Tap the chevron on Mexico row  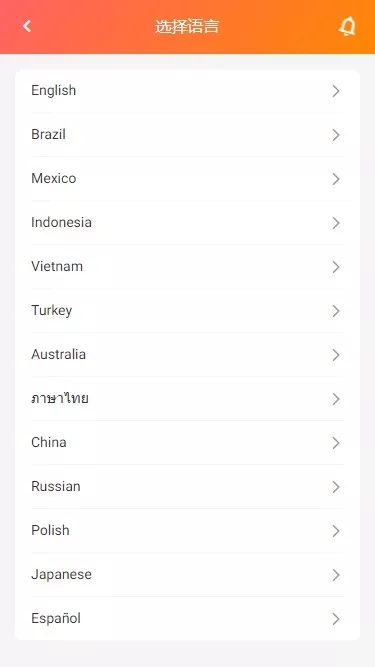pyautogui.click(x=336, y=179)
